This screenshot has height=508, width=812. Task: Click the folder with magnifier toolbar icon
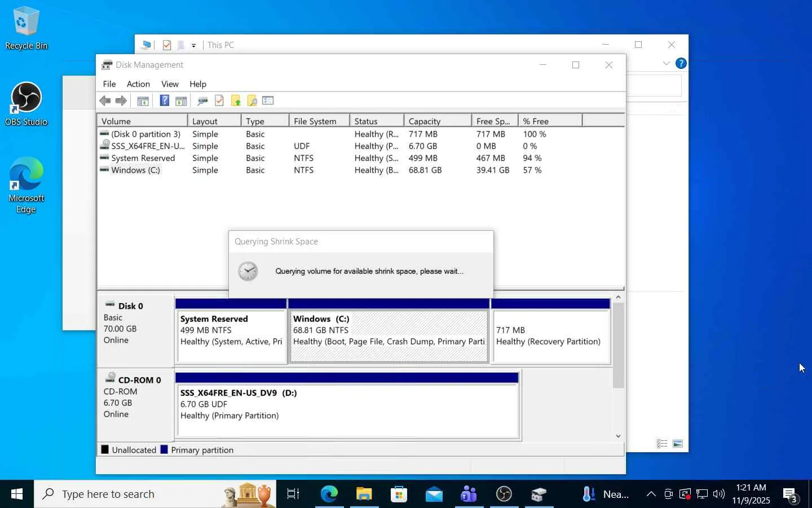[252, 100]
